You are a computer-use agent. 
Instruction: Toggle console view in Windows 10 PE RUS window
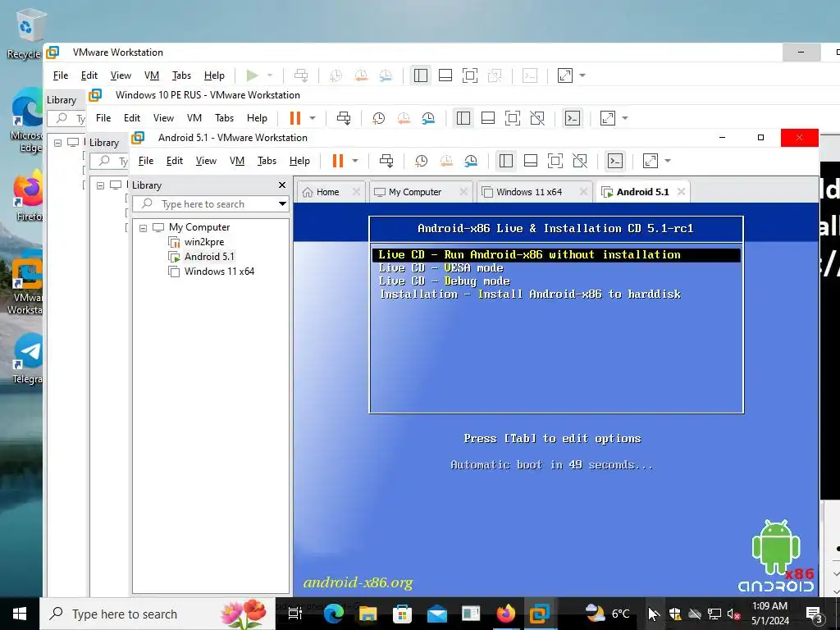click(573, 118)
